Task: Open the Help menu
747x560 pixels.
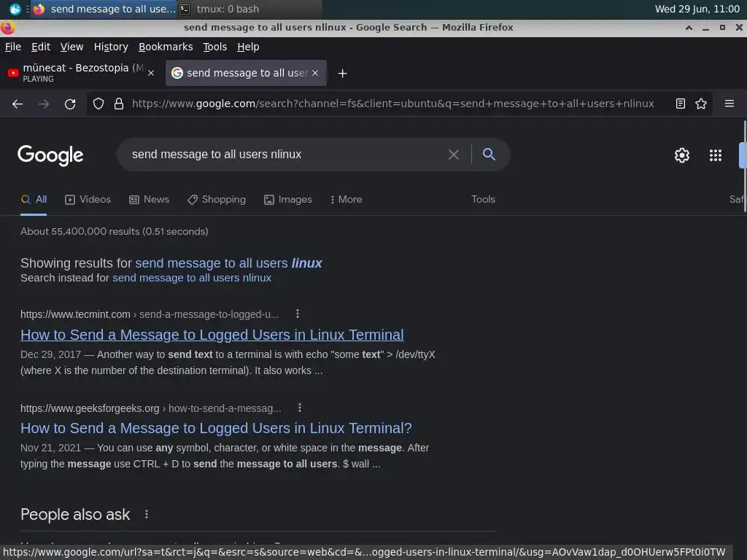Action: point(248,47)
